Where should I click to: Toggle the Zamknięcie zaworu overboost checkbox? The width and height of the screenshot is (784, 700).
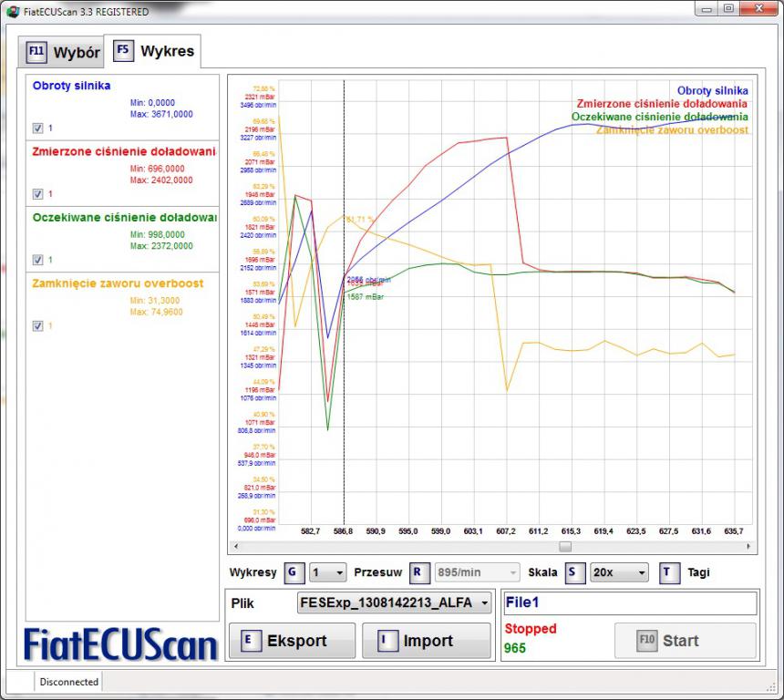coord(37,326)
